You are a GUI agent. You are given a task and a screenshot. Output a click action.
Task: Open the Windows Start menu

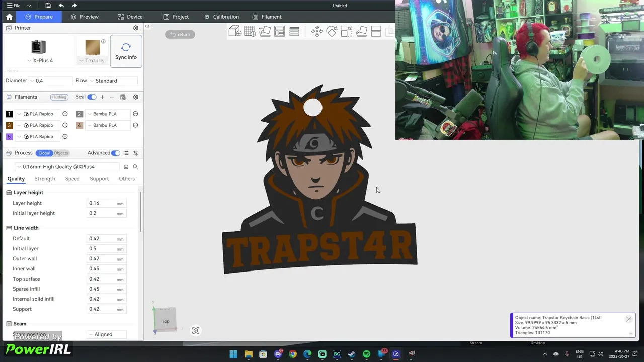point(233,354)
